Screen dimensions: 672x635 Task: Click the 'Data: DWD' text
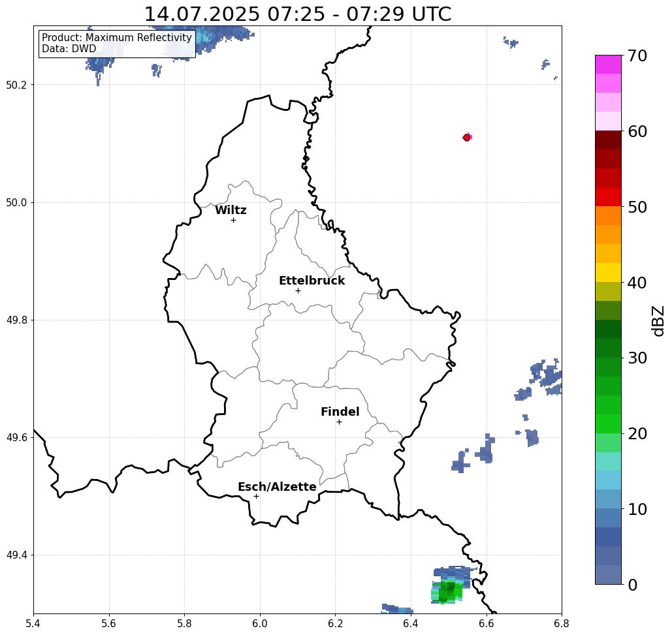[x=69, y=49]
